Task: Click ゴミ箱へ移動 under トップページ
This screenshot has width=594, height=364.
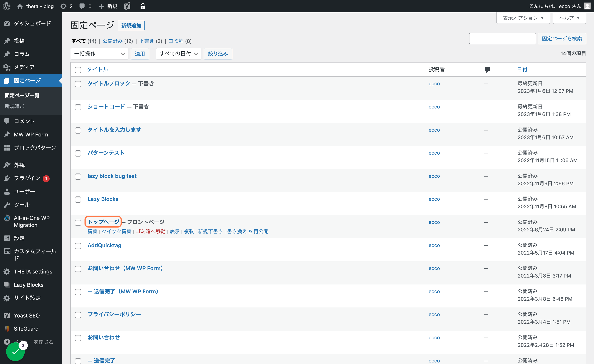Action: (150, 232)
